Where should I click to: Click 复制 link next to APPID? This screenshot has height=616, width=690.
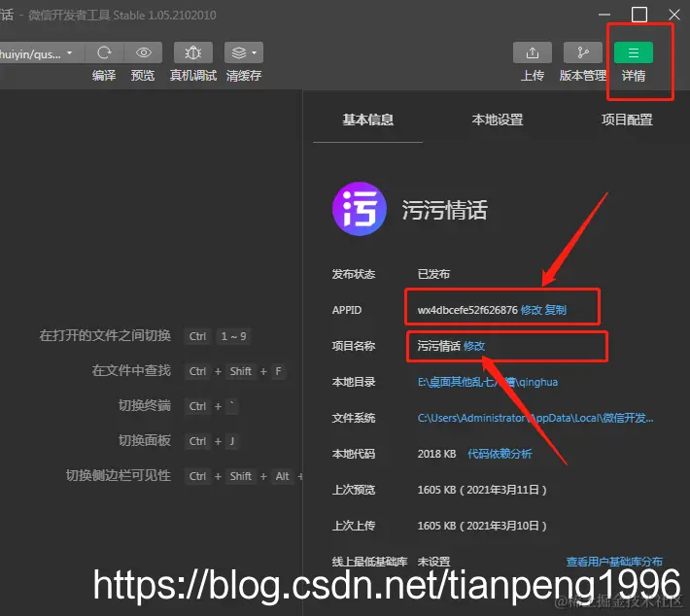click(x=555, y=310)
